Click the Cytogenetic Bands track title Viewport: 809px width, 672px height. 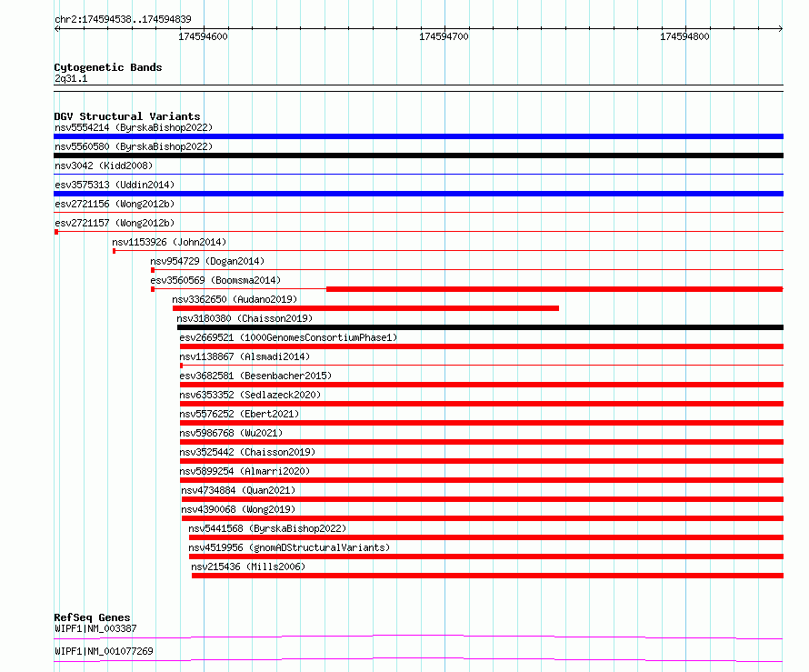[x=108, y=67]
